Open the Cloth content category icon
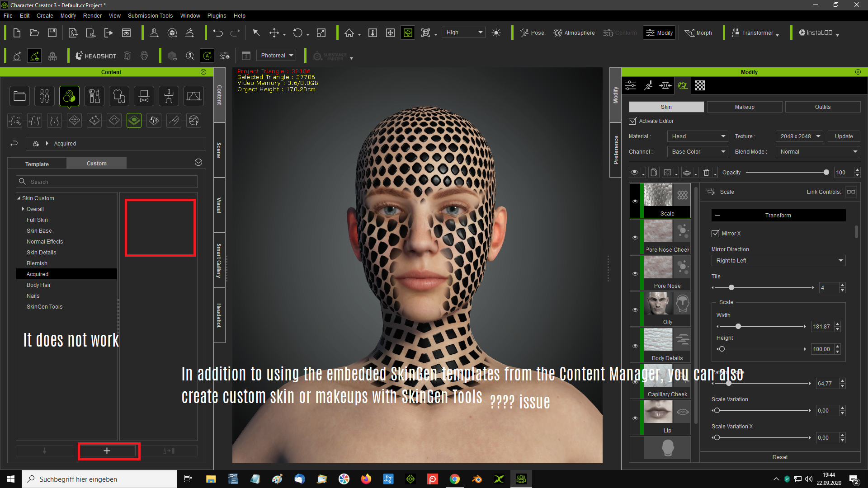868x488 pixels. [119, 96]
